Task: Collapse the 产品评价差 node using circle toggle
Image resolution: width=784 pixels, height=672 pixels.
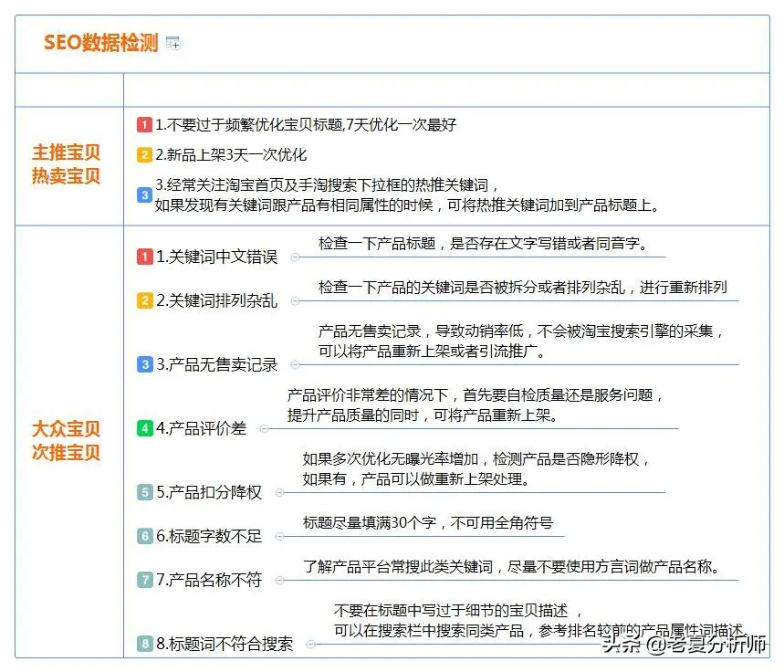Action: (264, 428)
